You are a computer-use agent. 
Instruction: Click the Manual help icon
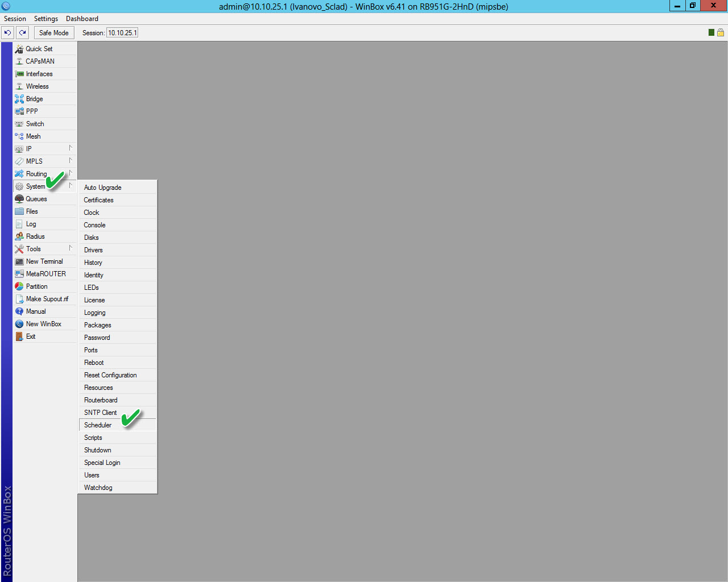(x=19, y=311)
